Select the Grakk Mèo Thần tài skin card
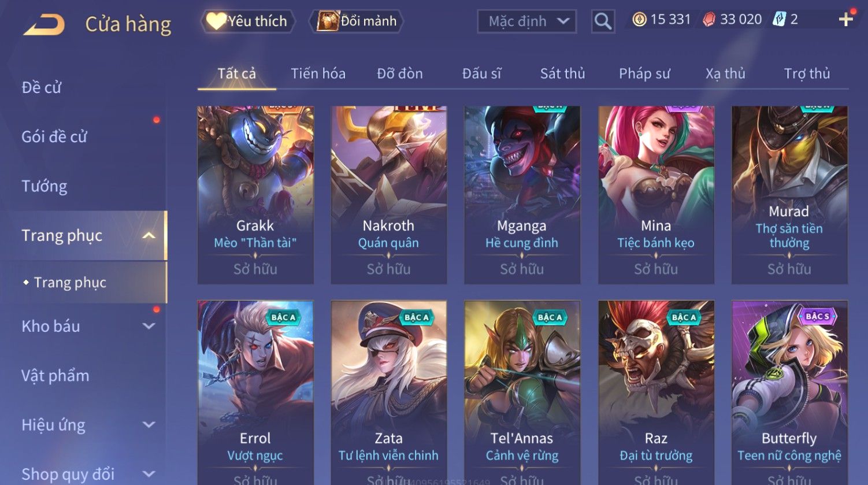Image resolution: width=868 pixels, height=485 pixels. point(255,195)
